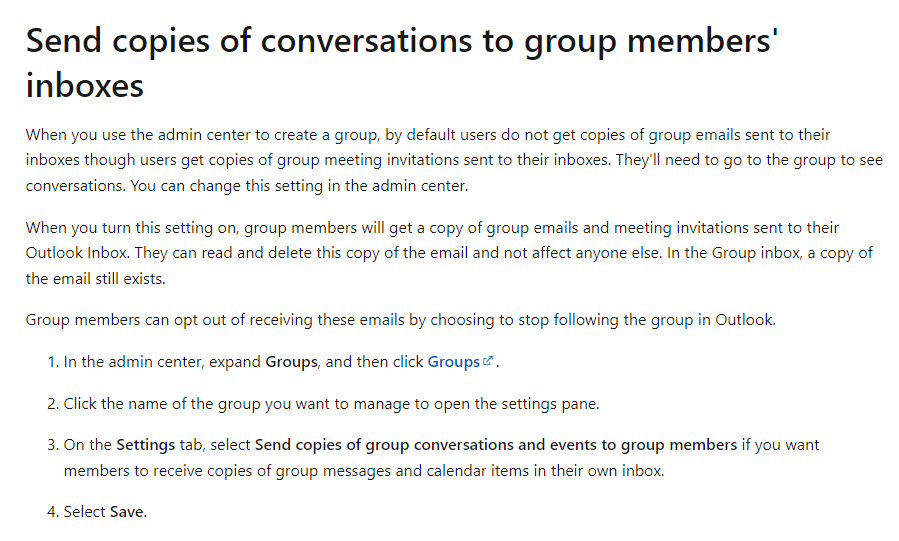Click the external link icon beside Groups
899x541 pixels.
488,360
